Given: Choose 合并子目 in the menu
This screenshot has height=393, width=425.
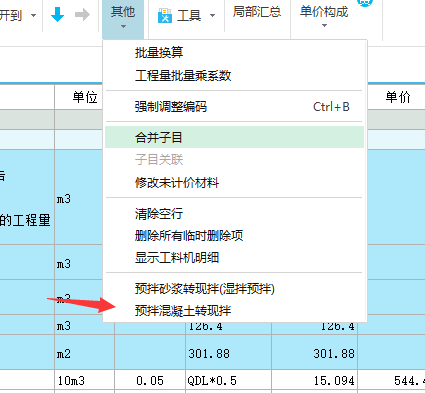Looking at the screenshot, I should 235,137.
